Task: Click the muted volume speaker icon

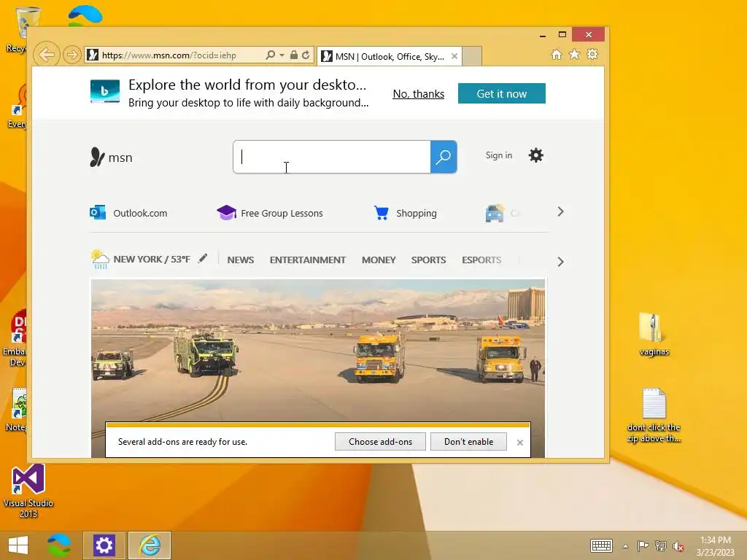Action: click(678, 546)
